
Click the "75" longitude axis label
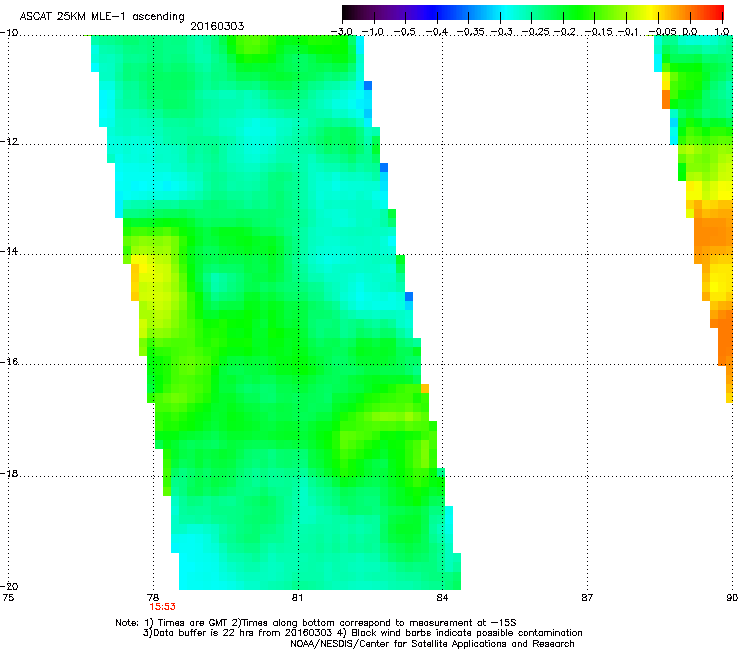(x=8, y=598)
